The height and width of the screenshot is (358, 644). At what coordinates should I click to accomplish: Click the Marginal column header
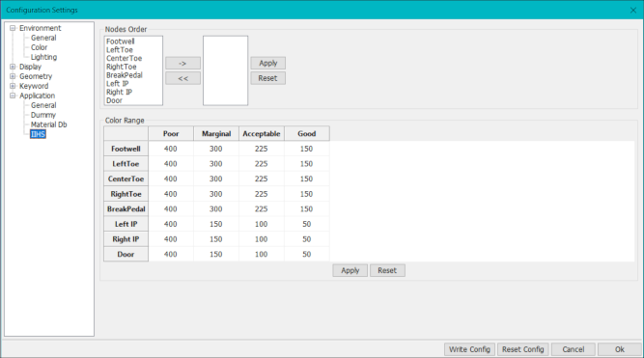[216, 134]
